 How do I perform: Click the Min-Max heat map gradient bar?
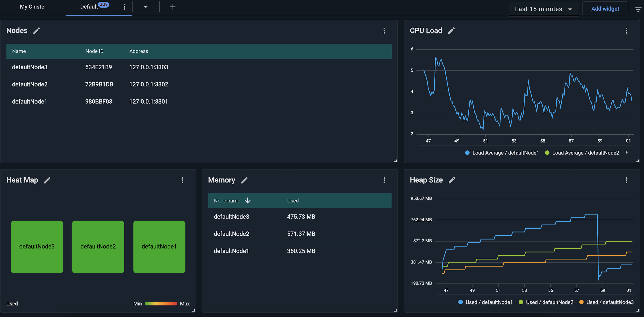(161, 303)
